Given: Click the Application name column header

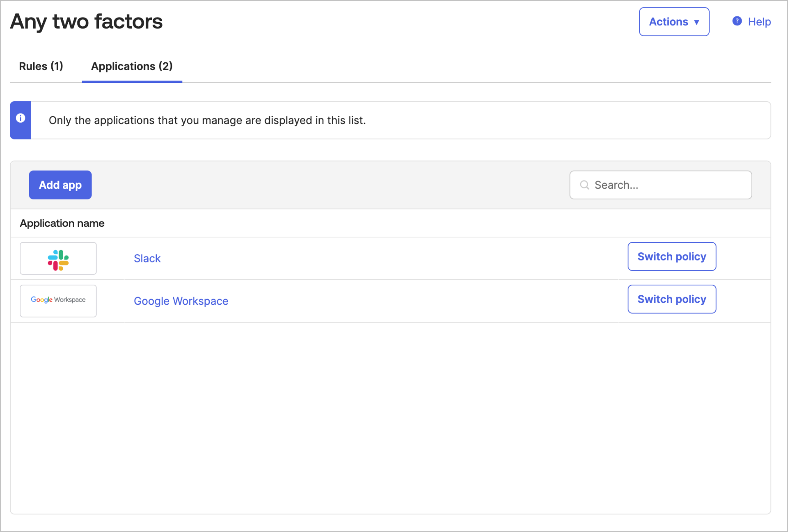Looking at the screenshot, I should pyautogui.click(x=62, y=223).
